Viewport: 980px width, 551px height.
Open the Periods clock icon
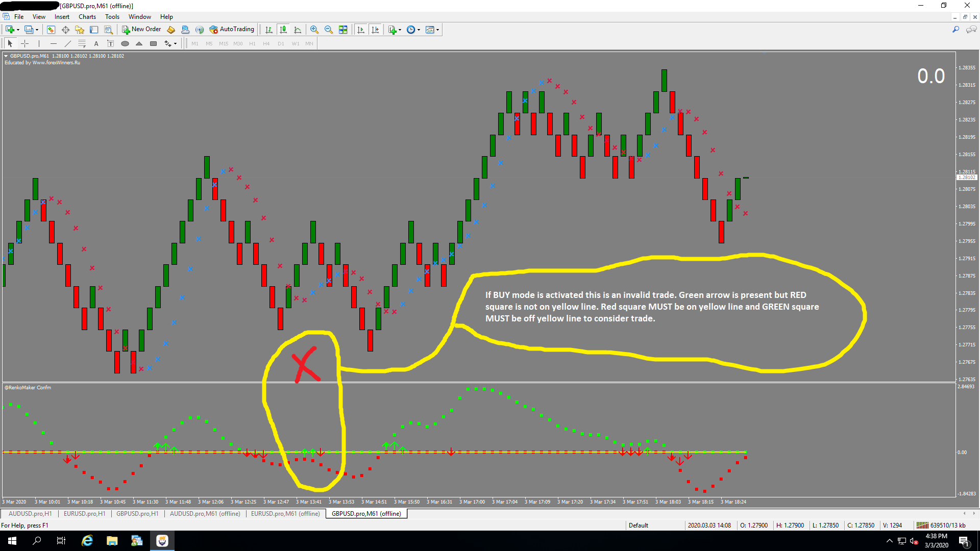point(411,30)
